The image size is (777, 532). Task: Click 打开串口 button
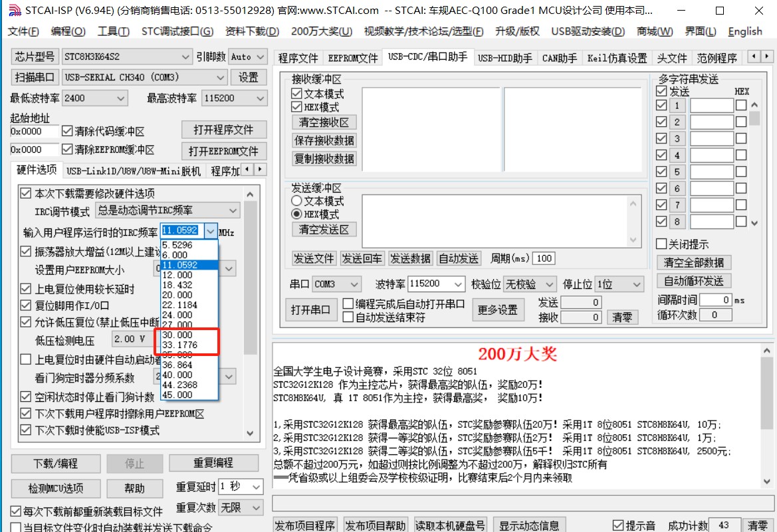pyautogui.click(x=310, y=310)
